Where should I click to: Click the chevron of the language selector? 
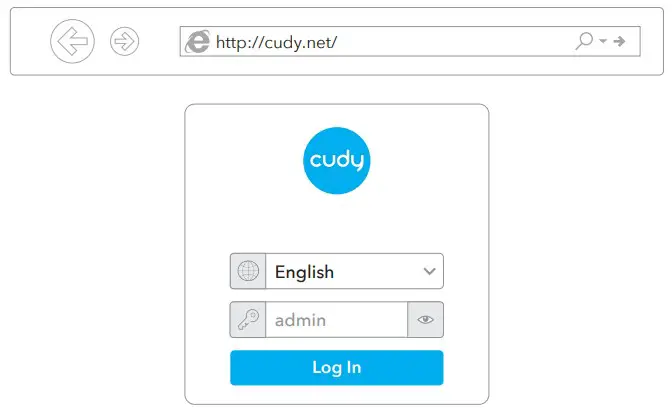(x=429, y=271)
